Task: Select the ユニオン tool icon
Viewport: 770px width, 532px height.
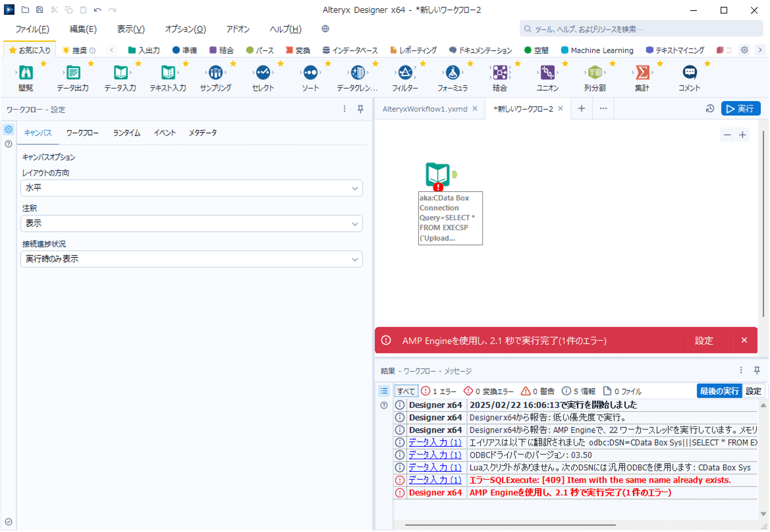Action: pos(547,72)
